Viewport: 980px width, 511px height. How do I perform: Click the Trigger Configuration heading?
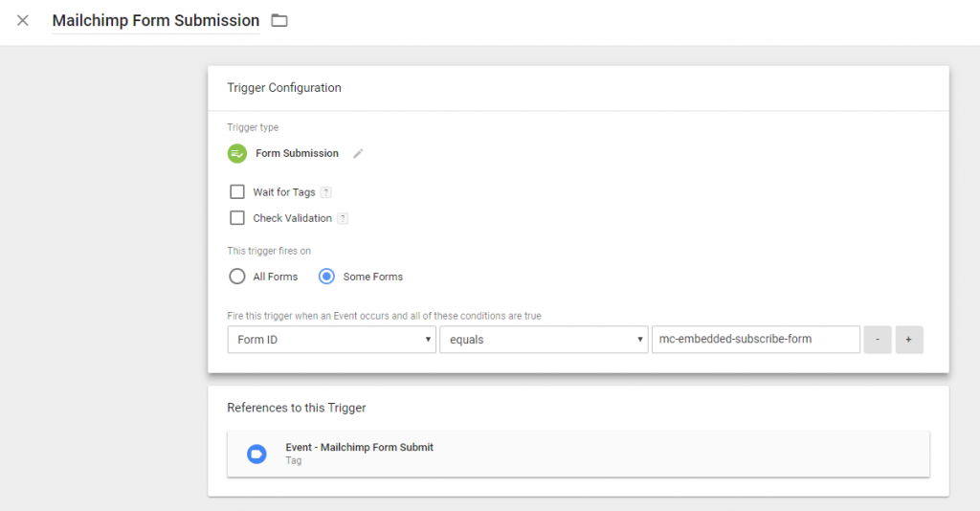[x=284, y=88]
